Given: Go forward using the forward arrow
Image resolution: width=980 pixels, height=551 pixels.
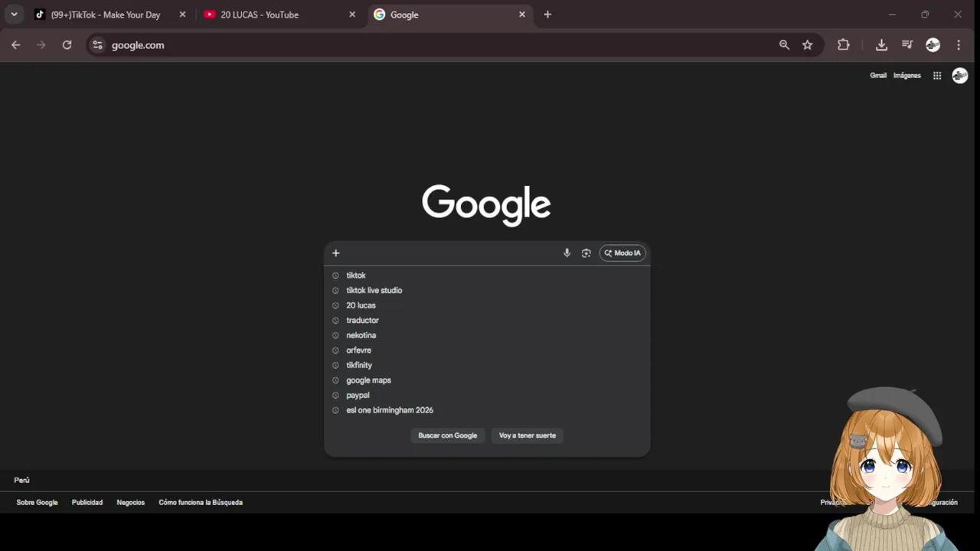Looking at the screenshot, I should (x=41, y=45).
